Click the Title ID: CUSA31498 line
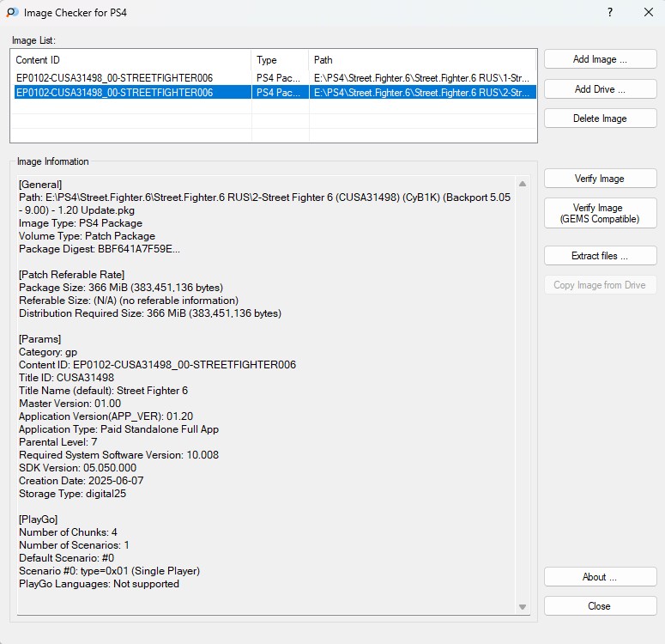665x644 pixels. click(67, 378)
